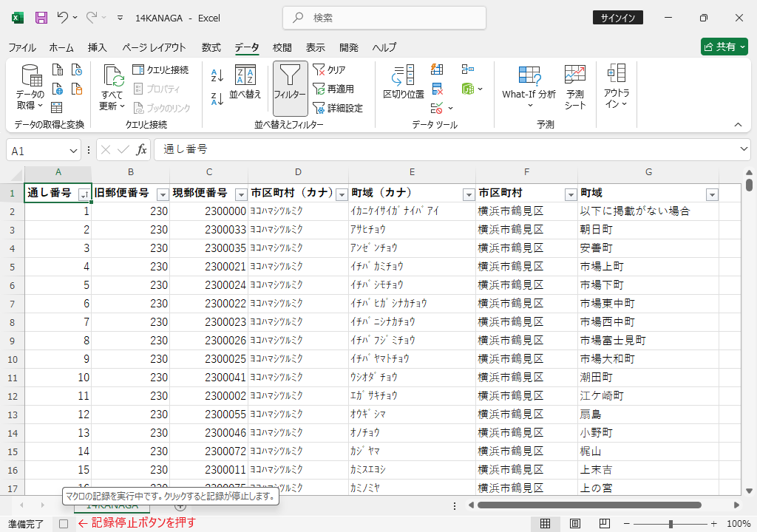
Task: Switch to Page Break Preview view
Action: 604,523
